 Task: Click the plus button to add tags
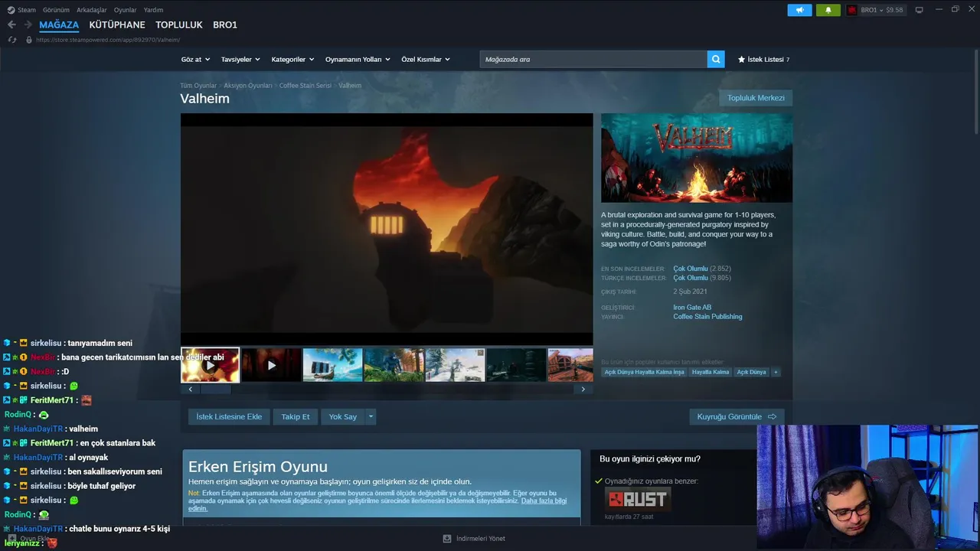(776, 372)
